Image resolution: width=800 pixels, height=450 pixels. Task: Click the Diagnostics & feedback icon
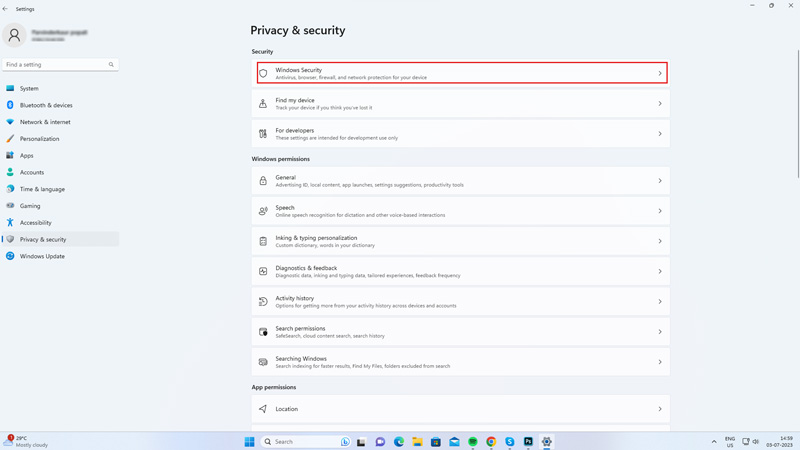coord(263,271)
